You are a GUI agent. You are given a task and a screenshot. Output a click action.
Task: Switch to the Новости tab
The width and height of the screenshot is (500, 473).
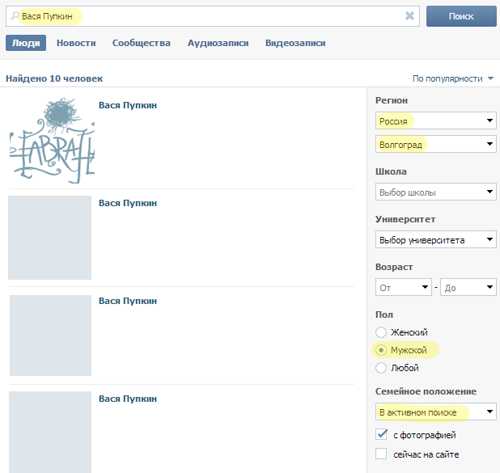[x=76, y=43]
